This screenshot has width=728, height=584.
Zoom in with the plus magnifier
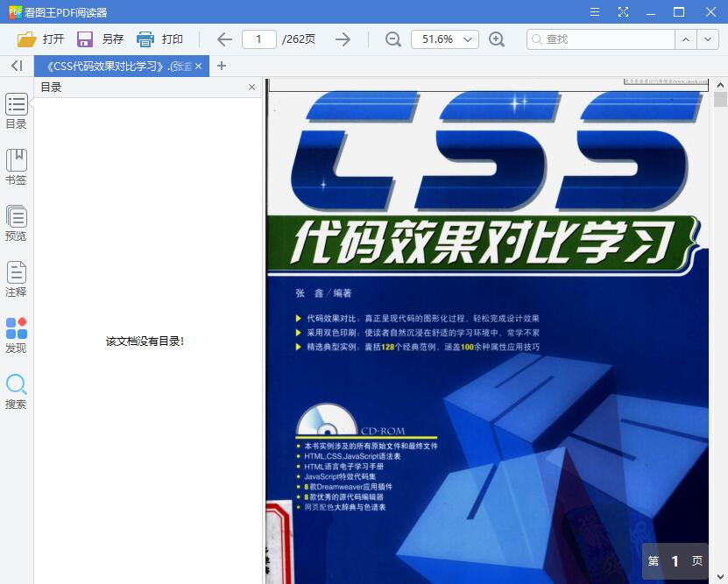[497, 39]
